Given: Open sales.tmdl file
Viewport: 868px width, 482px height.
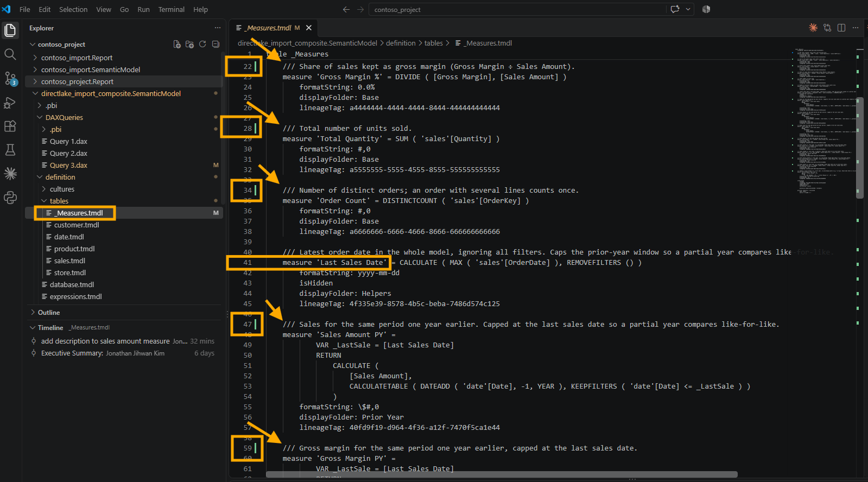Looking at the screenshot, I should pyautogui.click(x=69, y=261).
